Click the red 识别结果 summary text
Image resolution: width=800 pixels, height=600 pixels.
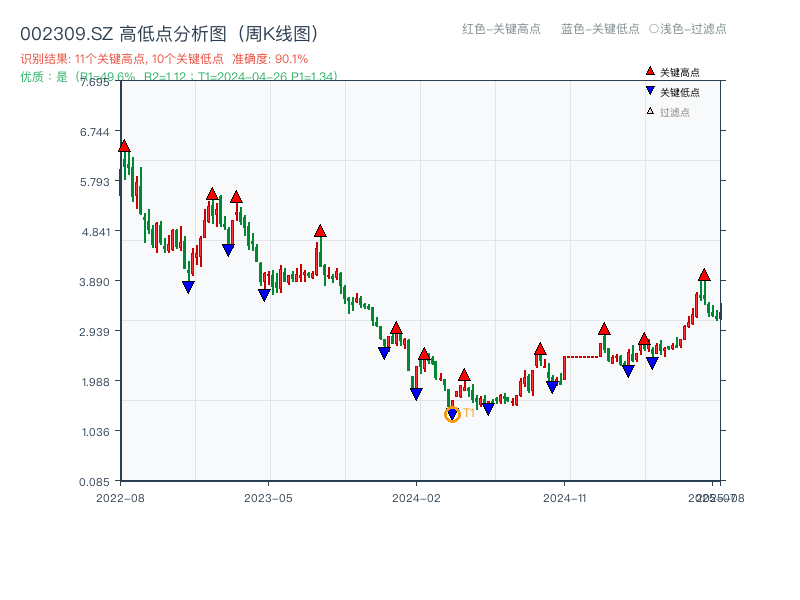[164, 59]
